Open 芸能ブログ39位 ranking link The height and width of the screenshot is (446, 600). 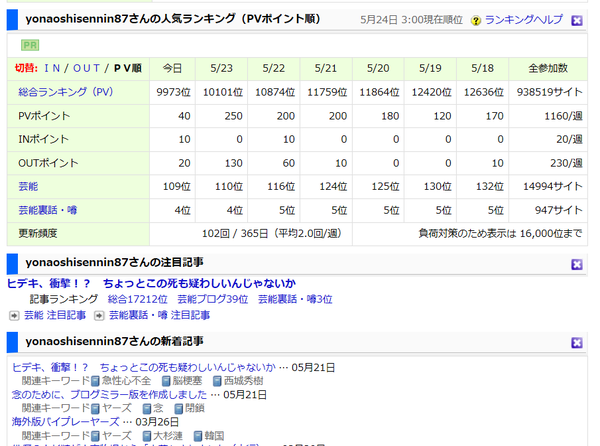pyautogui.click(x=213, y=299)
